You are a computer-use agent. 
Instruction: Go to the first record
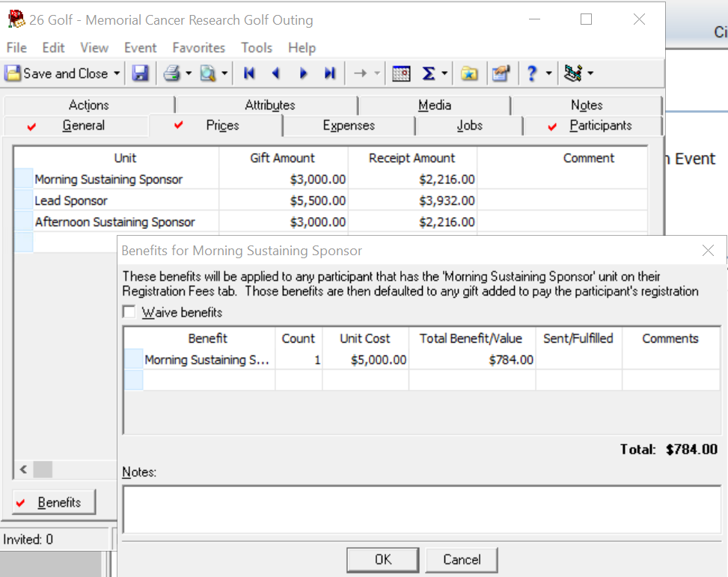coord(249,73)
